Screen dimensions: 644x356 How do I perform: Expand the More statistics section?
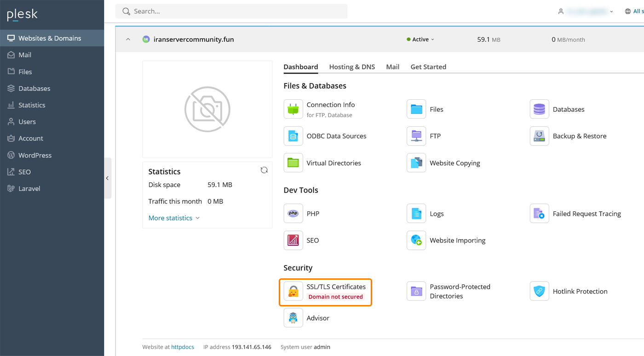point(174,218)
